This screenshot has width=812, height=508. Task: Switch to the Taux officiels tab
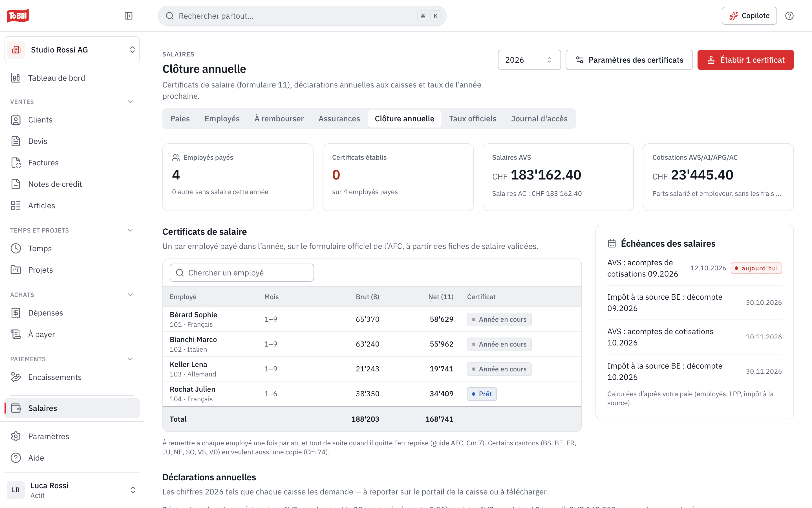tap(473, 119)
